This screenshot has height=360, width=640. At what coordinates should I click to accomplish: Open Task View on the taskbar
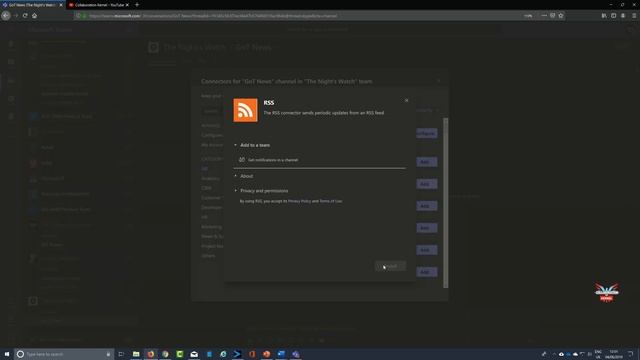121,354
